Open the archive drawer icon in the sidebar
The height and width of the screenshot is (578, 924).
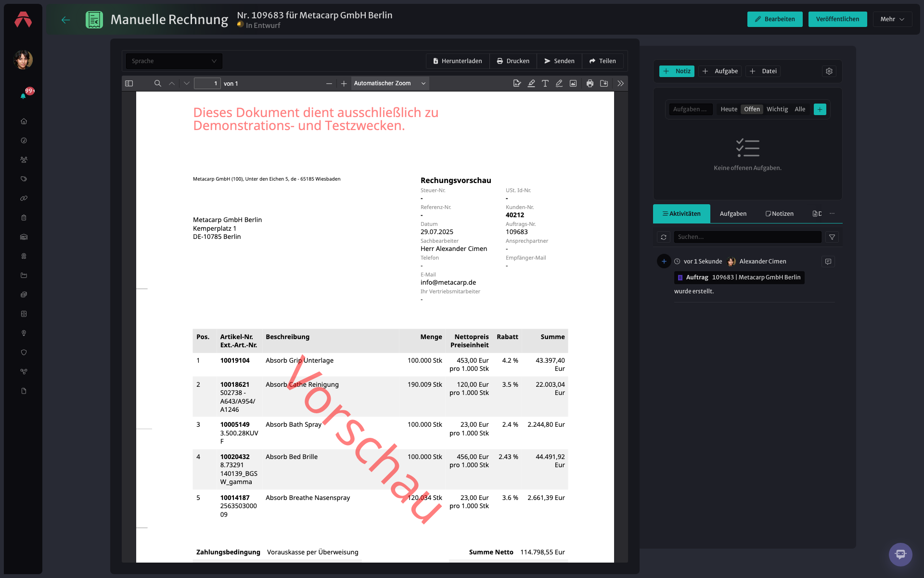click(24, 314)
